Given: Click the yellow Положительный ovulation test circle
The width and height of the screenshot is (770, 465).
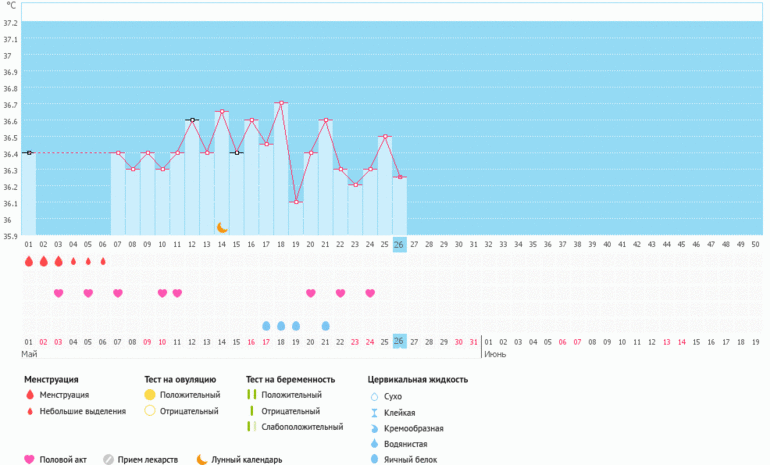Looking at the screenshot, I should 150,395.
